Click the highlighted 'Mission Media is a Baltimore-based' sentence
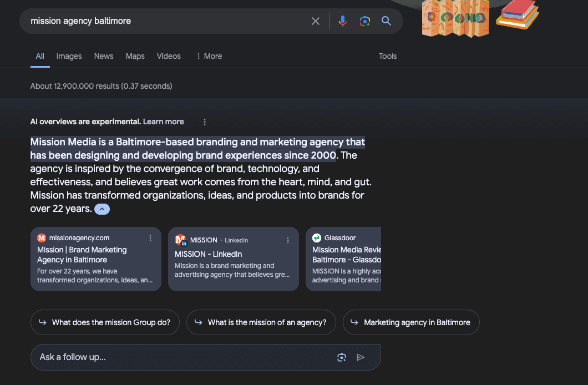 pos(197,149)
